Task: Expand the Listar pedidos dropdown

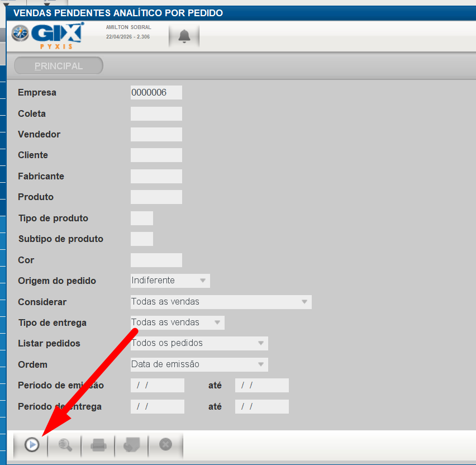Action: (199, 343)
